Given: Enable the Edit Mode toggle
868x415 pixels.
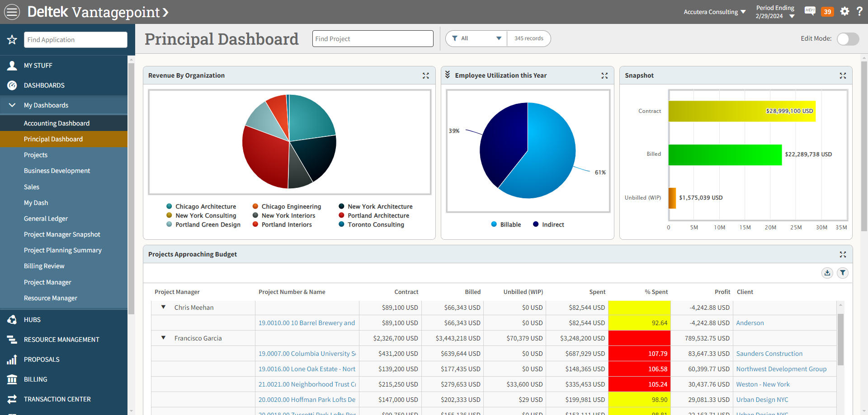Looking at the screenshot, I should 848,39.
